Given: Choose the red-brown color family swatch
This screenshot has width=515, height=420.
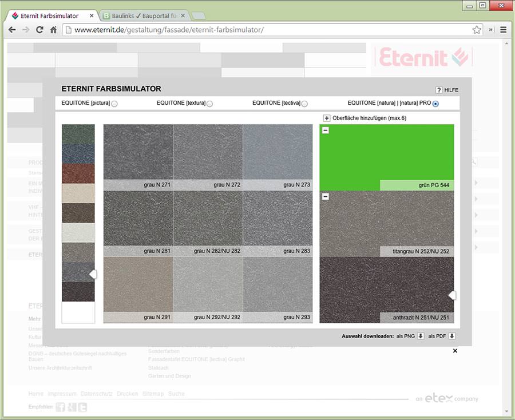Looking at the screenshot, I should 78,174.
